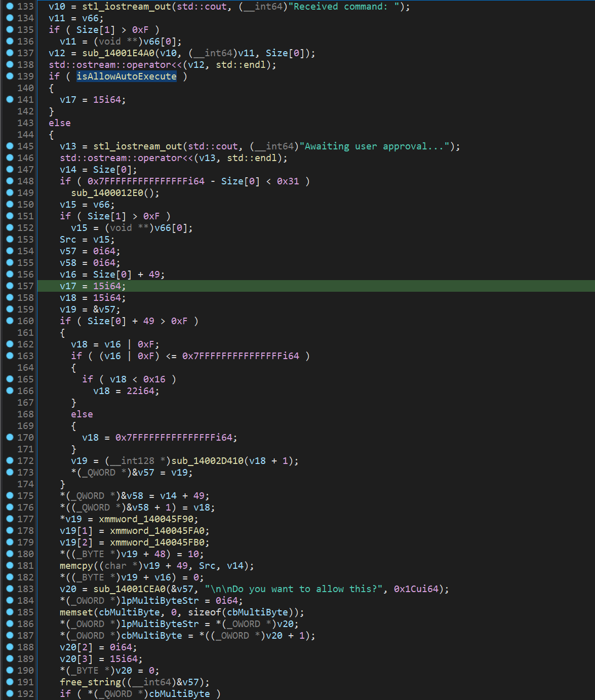
Task: Select xmmword_140045F90 on line 177
Action: click(146, 519)
